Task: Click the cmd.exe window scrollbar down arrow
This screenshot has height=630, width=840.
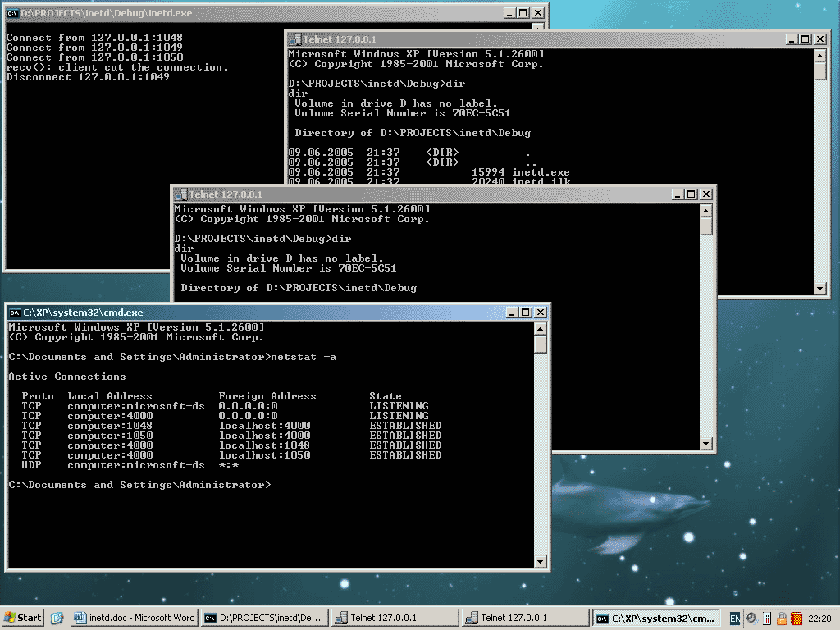Action: 541,562
